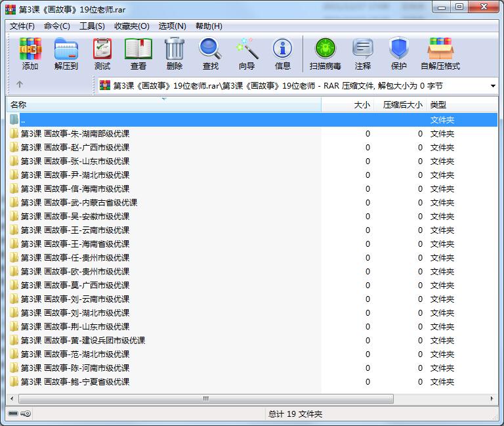The image size is (504, 426).
Task: Select row 第3课 画故事-刘-湖北市级优课
Action: 252,313
